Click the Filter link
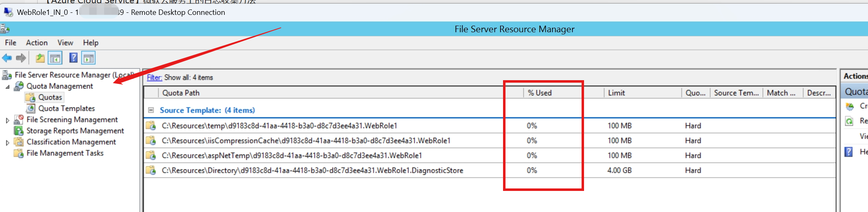The height and width of the screenshot is (212, 868). coord(154,78)
